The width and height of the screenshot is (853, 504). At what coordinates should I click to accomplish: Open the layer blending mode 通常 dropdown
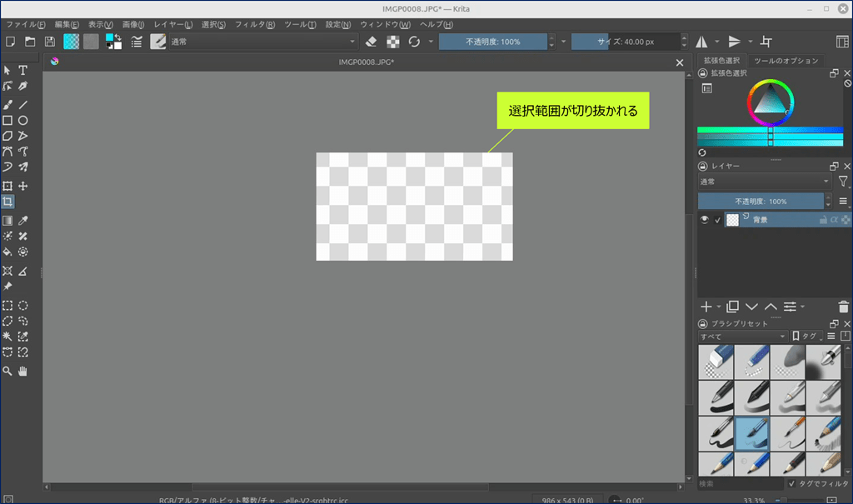(x=765, y=181)
